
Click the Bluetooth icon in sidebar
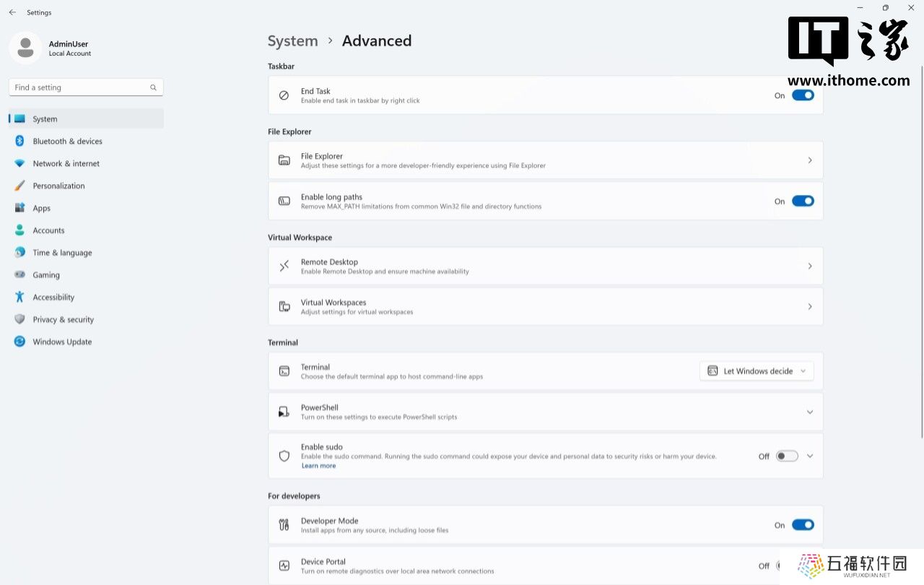(x=19, y=142)
